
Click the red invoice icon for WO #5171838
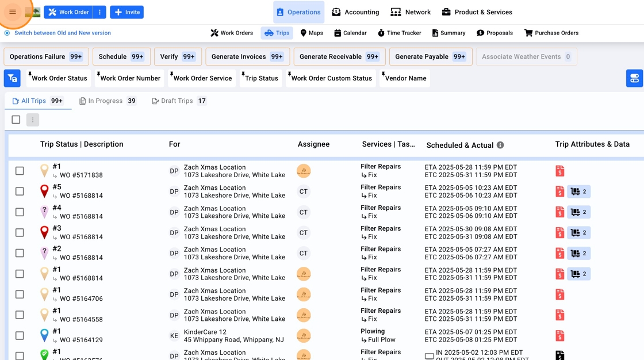(x=559, y=171)
